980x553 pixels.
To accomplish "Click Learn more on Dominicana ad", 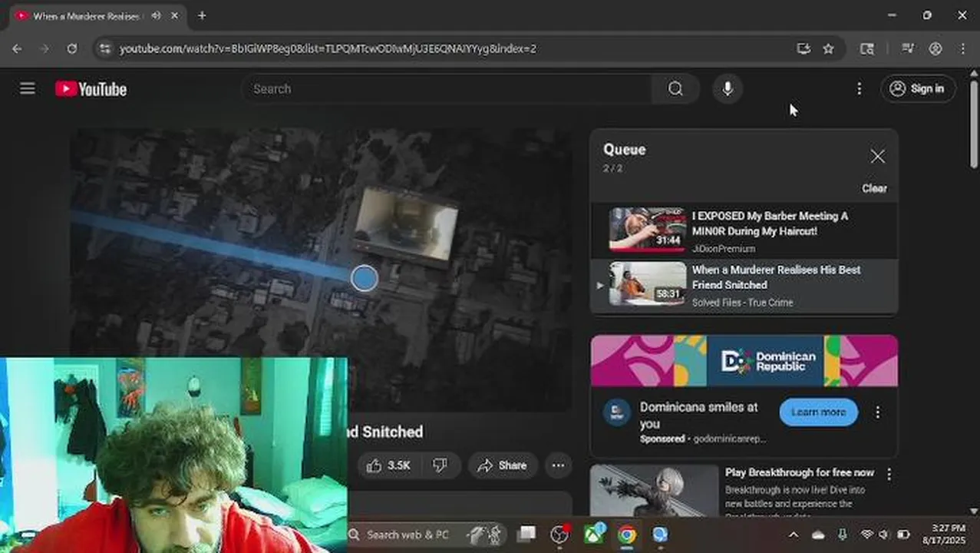I will click(818, 412).
